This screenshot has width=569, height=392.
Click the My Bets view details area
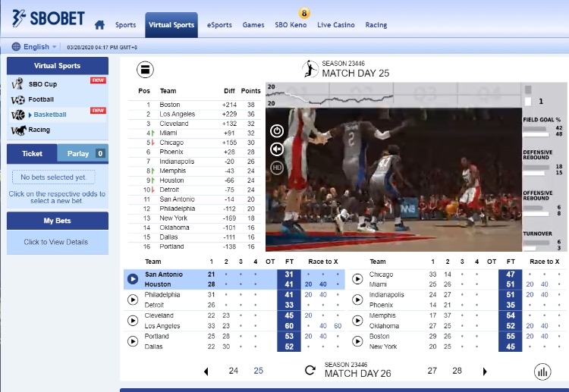(56, 242)
